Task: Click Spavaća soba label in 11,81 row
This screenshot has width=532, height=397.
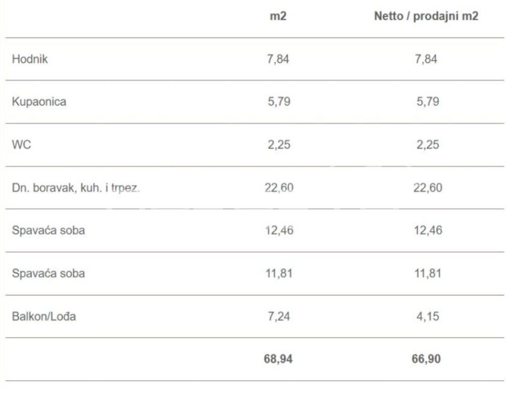Action: click(48, 273)
